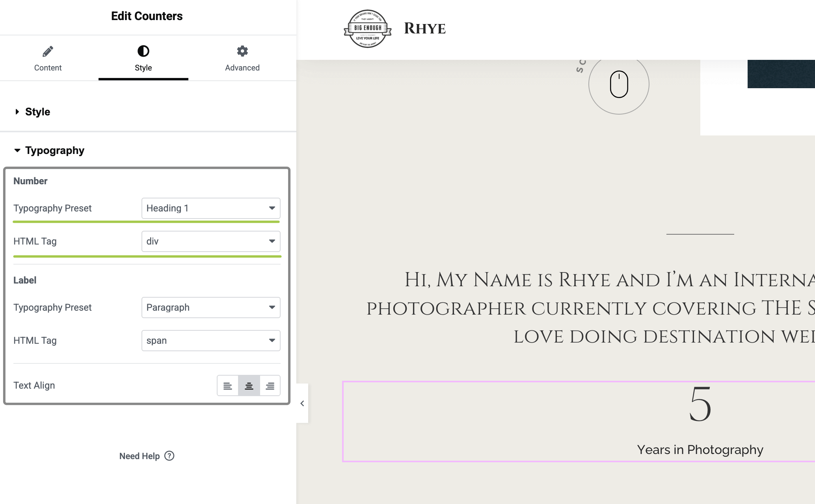Click the Rhye site title link
The image size is (815, 504).
(x=424, y=29)
